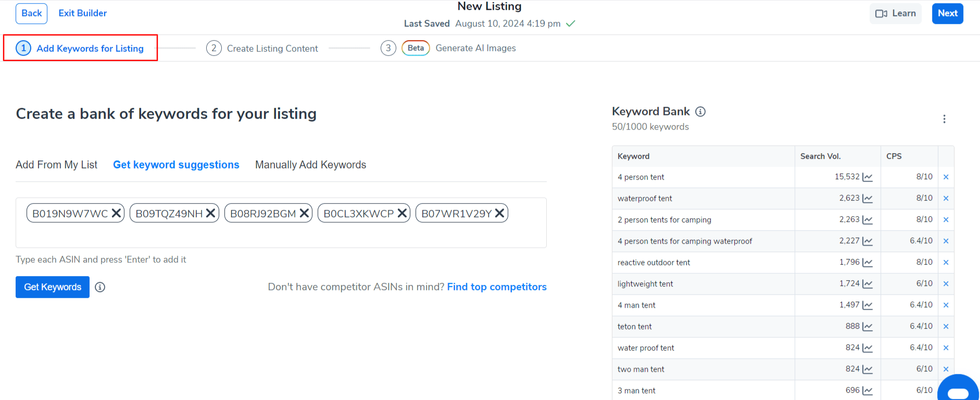Delete keyword teton tent
The width and height of the screenshot is (980, 400).
[946, 327]
